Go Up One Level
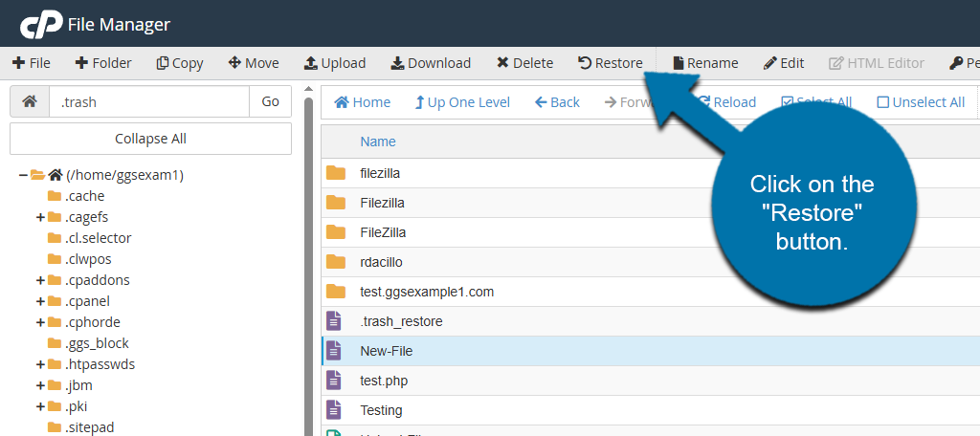The height and width of the screenshot is (436, 980). (x=462, y=102)
